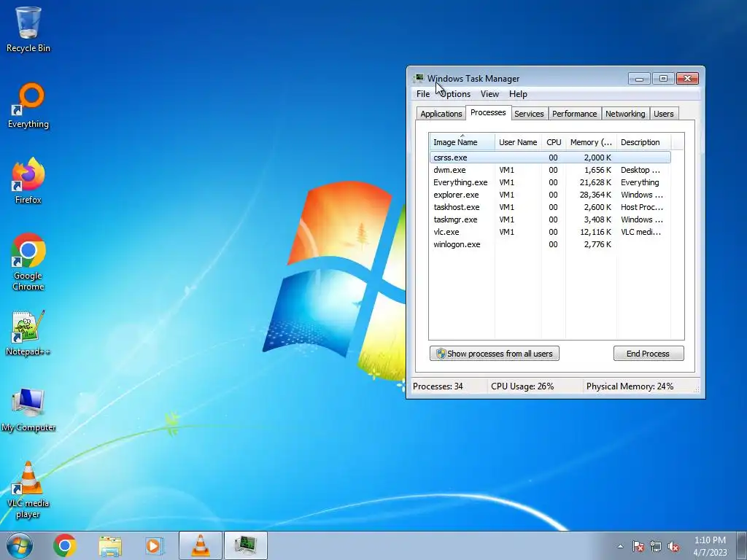Switch to VLC in the taskbar

(x=201, y=545)
